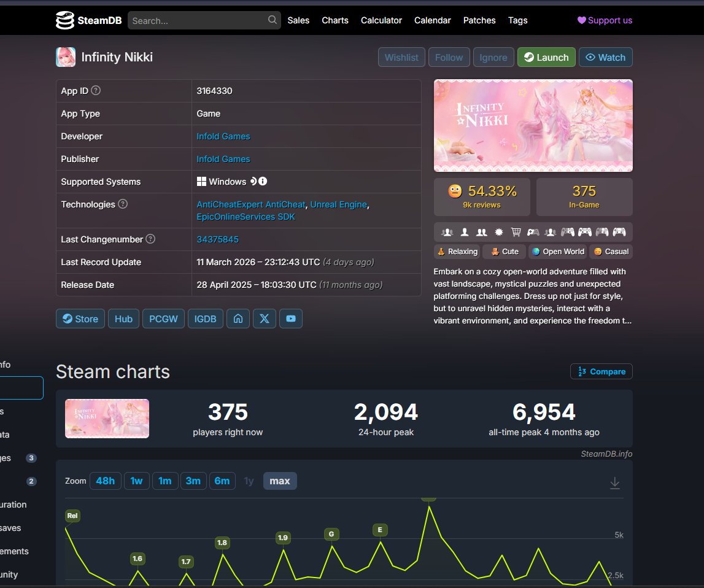Viewport: 704px width, 588px height.
Task: Click the 1.8 update marker on chart
Action: click(222, 543)
